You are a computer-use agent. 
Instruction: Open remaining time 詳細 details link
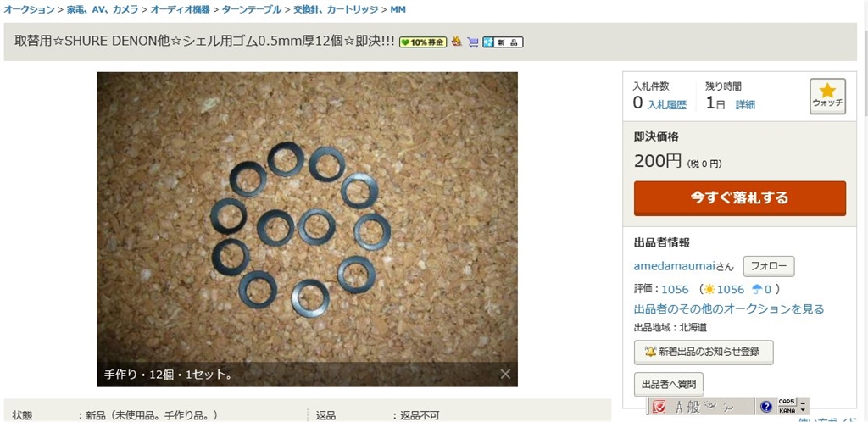[744, 104]
